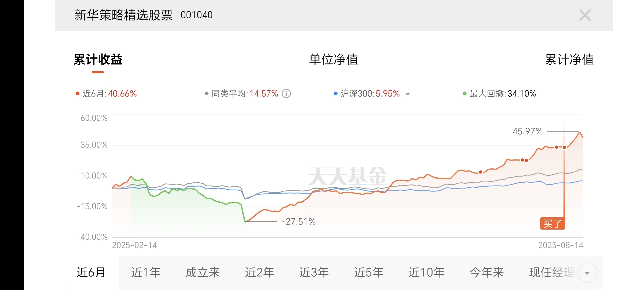Toggle the 近6月 orange legend dot

78,94
